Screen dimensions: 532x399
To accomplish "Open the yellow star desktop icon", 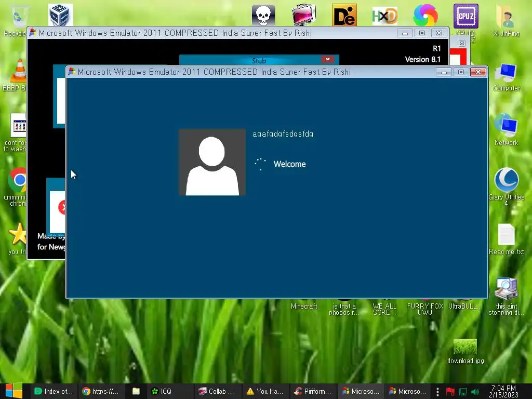I will [17, 238].
